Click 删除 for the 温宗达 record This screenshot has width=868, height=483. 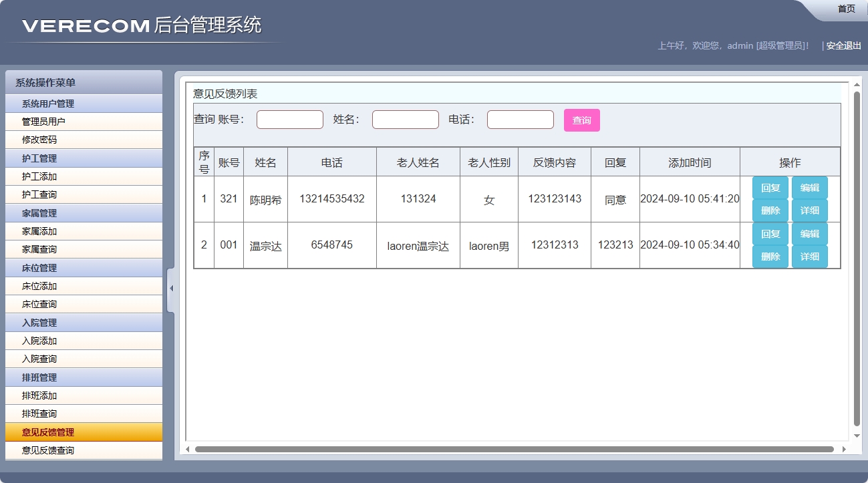pyautogui.click(x=770, y=256)
